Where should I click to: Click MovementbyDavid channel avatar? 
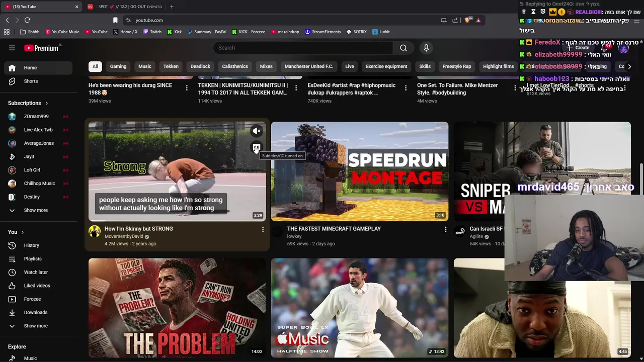(95, 231)
